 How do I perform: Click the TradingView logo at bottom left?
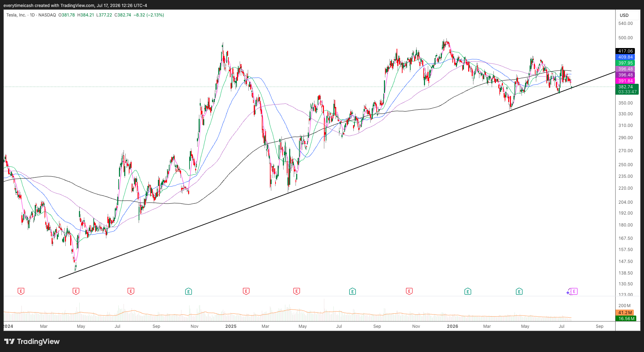[32, 341]
